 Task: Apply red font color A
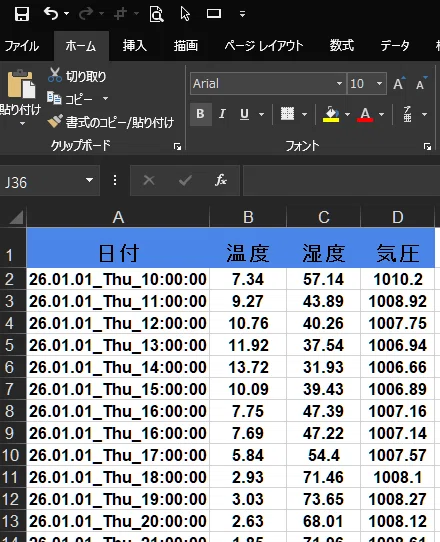(x=365, y=114)
